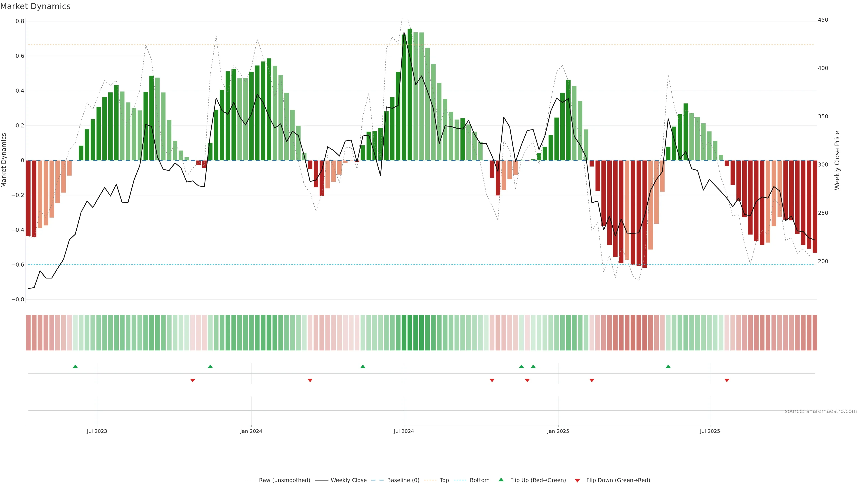Click the Jul 2024 x-axis label
868x488 pixels.
[x=404, y=431]
